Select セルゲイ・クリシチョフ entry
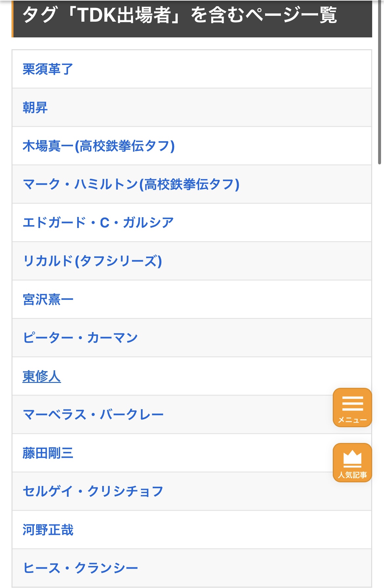Screen dimensions: 384x588 click(x=93, y=492)
